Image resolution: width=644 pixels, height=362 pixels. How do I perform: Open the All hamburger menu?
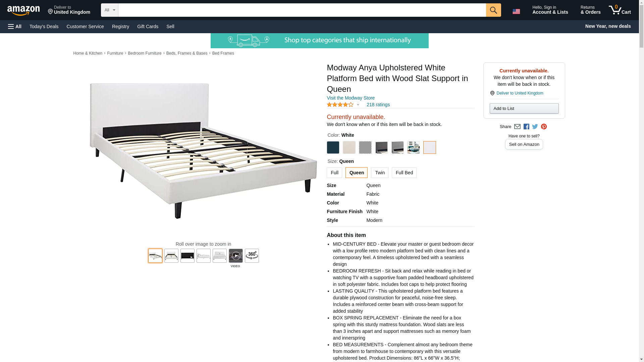(x=15, y=26)
